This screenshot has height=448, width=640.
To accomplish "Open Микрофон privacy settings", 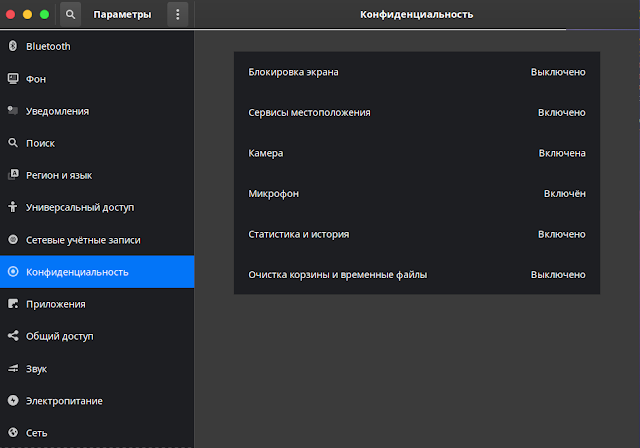I will (417, 193).
